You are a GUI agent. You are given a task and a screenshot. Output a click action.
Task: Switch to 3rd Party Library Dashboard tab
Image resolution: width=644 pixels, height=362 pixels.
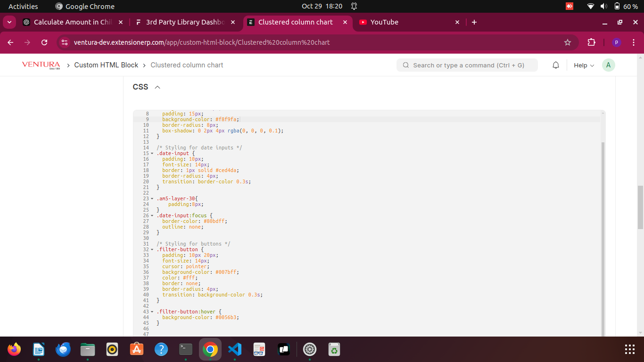coord(186,22)
